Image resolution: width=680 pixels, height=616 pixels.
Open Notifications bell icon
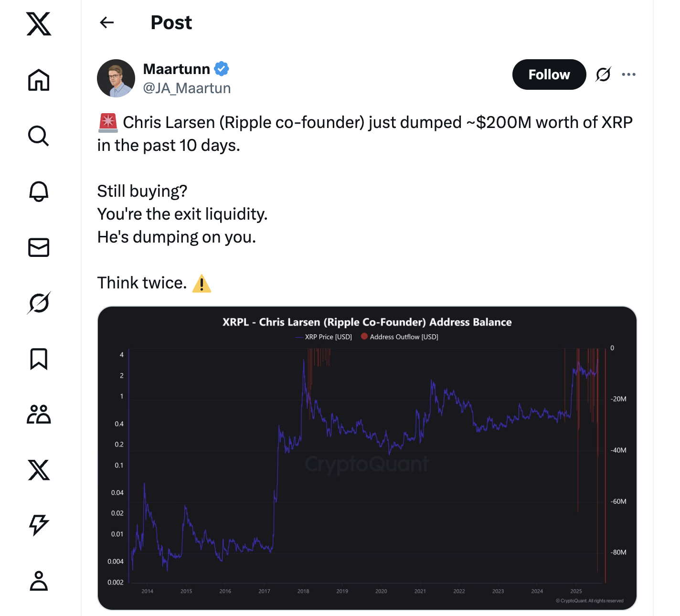click(39, 191)
